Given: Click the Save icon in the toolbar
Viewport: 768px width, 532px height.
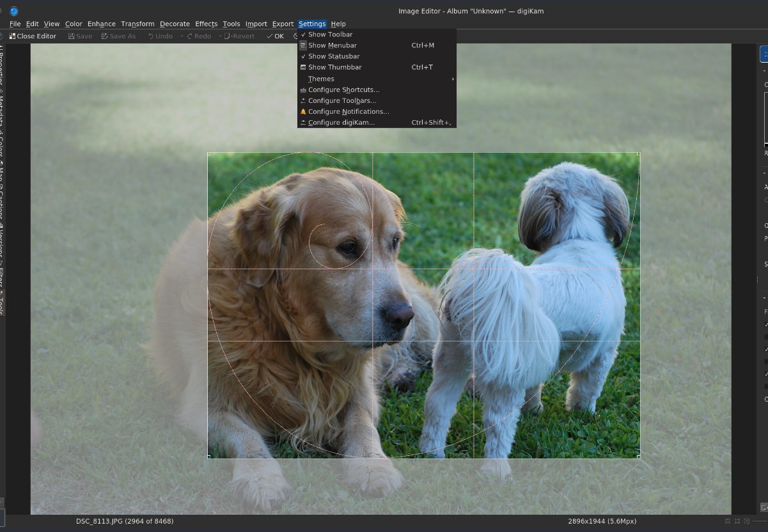Looking at the screenshot, I should (x=72, y=36).
